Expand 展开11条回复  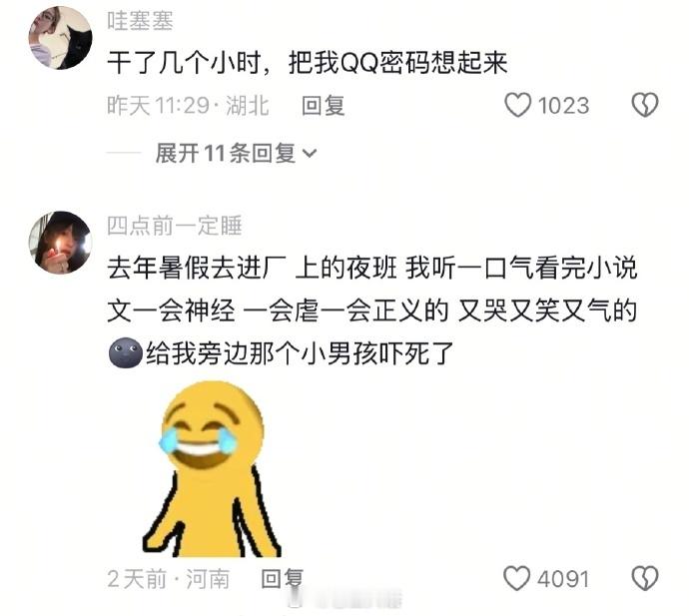[236, 154]
